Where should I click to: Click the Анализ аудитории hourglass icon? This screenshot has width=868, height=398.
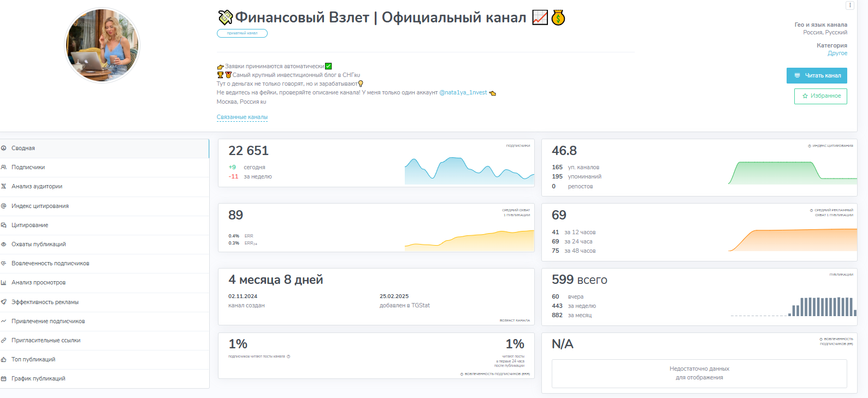point(4,186)
